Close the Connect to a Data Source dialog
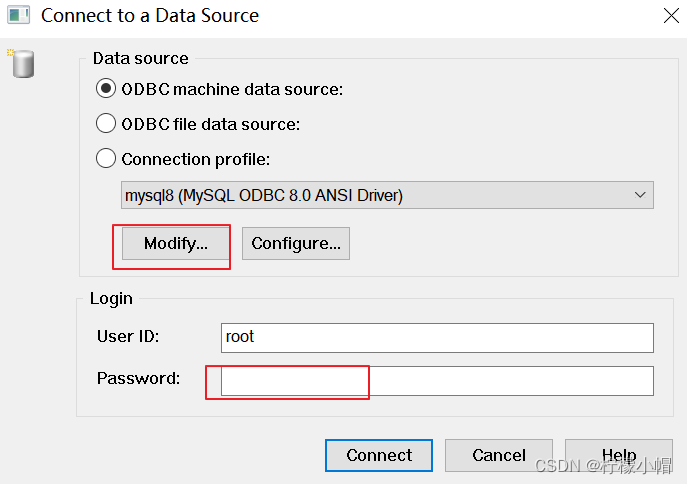This screenshot has width=687, height=484. pos(671,16)
